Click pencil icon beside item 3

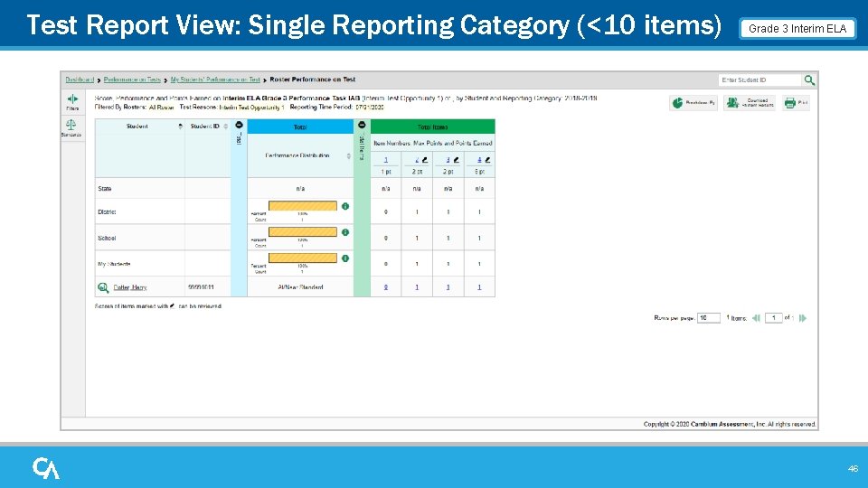pyautogui.click(x=456, y=160)
